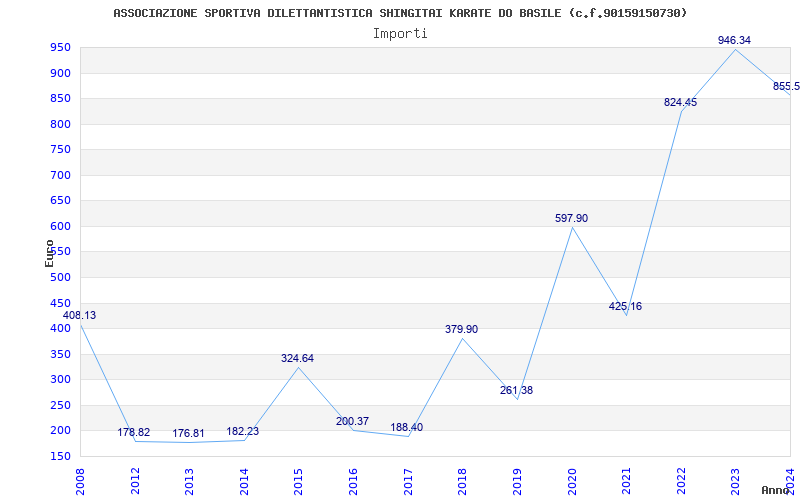Click the 2021 x-axis year label

click(626, 481)
